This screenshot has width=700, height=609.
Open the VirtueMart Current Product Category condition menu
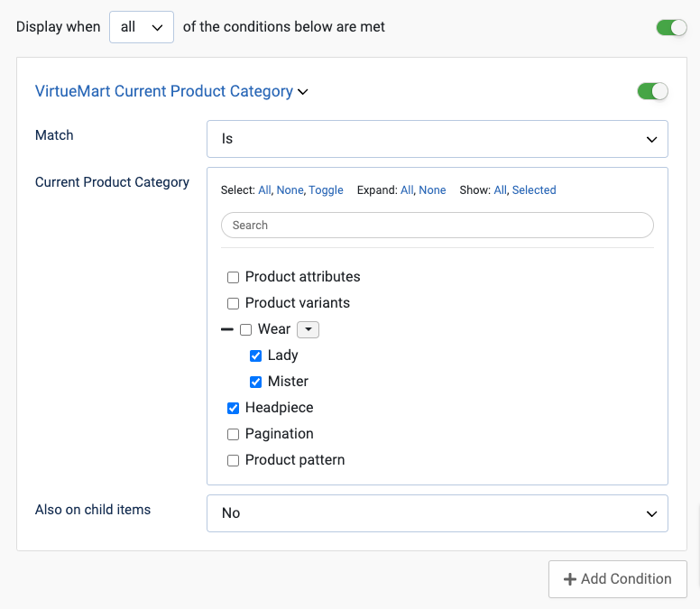(171, 91)
